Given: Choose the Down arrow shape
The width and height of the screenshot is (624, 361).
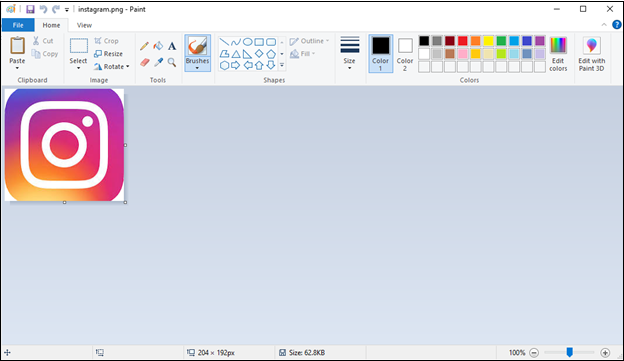Looking at the screenshot, I should pos(271,65).
